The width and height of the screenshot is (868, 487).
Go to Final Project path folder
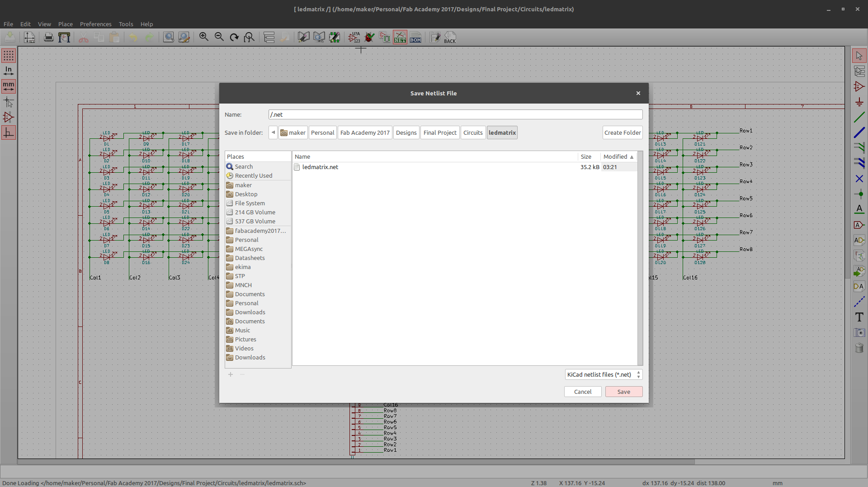440,132
